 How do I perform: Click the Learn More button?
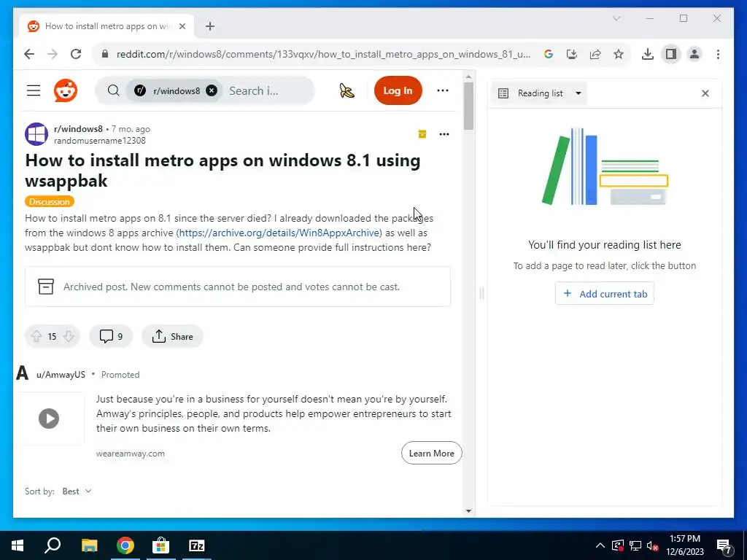pos(432,454)
